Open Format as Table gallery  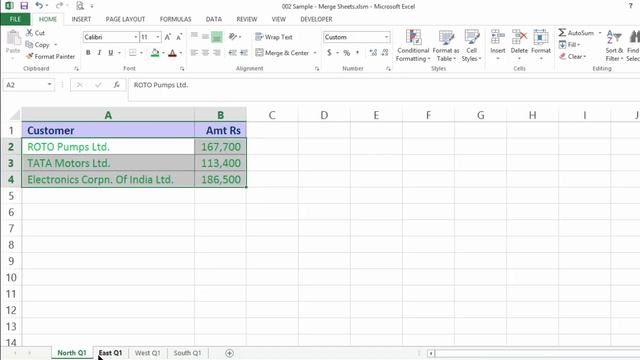click(446, 45)
